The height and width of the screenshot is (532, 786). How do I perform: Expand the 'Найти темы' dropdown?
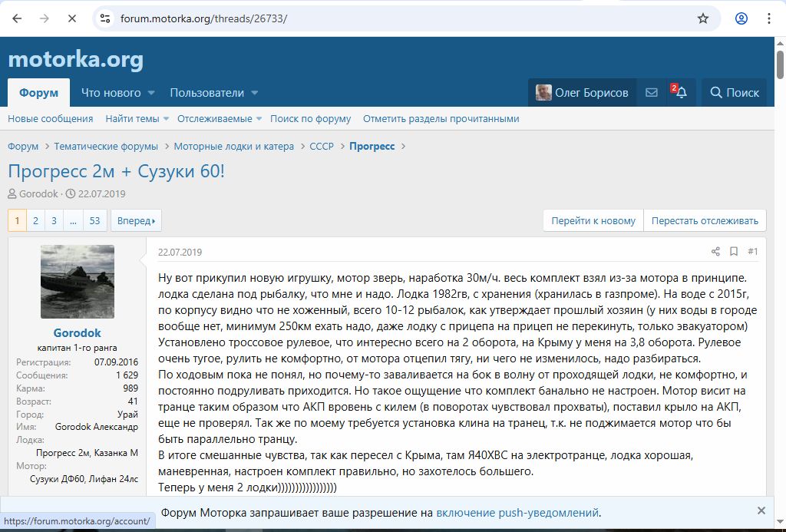point(165,119)
